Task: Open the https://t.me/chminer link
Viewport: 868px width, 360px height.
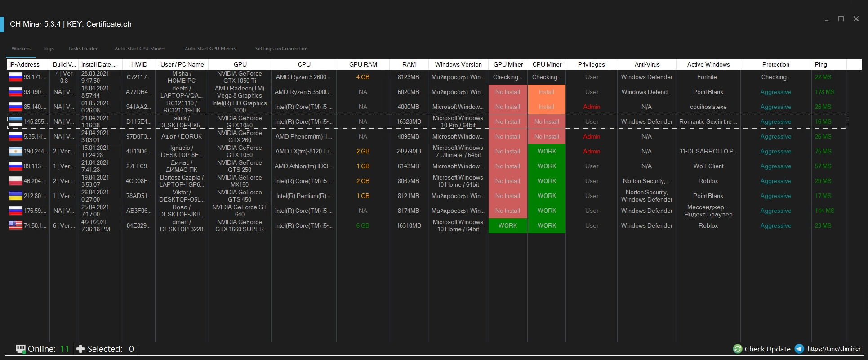Action: [x=834, y=349]
